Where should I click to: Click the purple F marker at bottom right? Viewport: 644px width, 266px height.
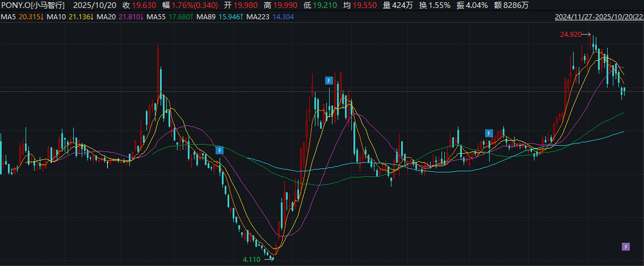tap(626, 247)
